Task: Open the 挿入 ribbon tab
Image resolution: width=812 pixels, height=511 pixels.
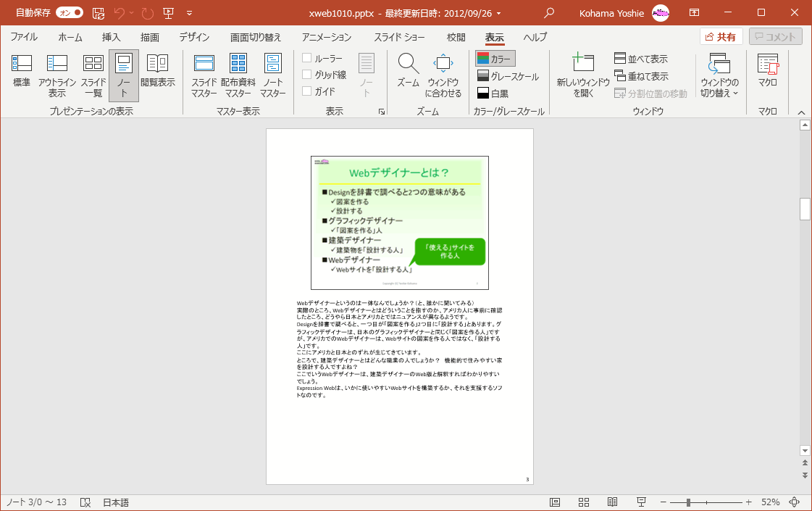Action: pyautogui.click(x=111, y=37)
